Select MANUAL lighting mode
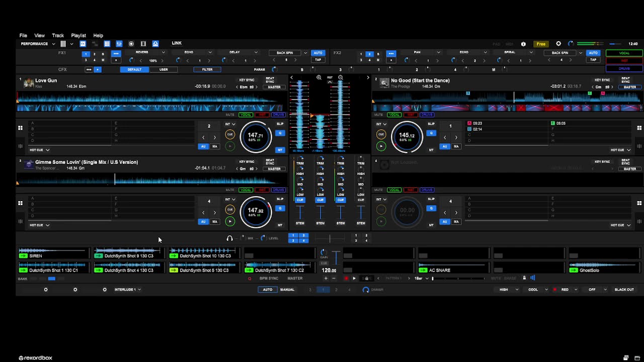 point(287,290)
